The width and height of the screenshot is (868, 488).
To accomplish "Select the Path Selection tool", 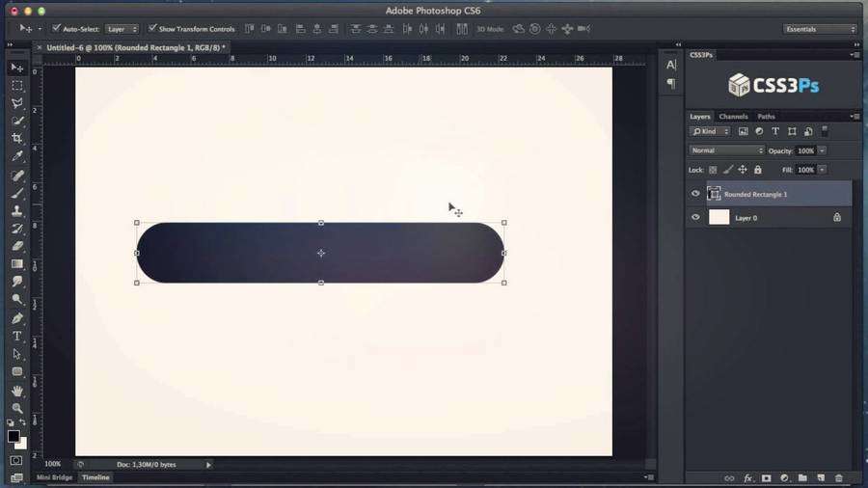I will [17, 354].
